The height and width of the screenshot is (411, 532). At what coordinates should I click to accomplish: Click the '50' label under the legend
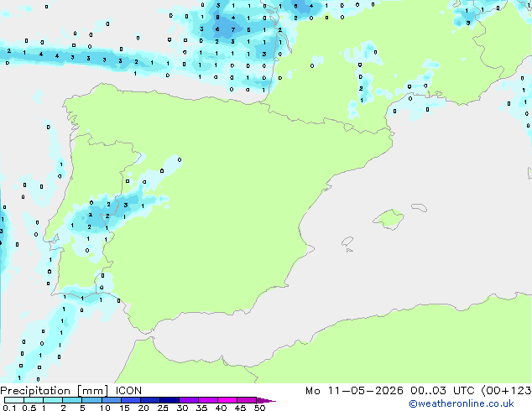(x=259, y=408)
